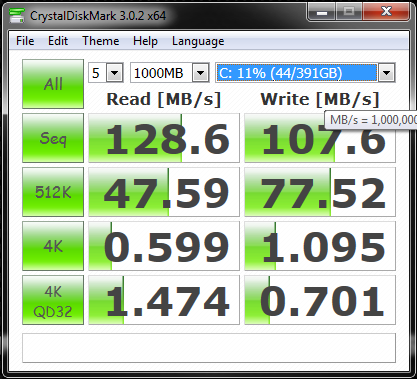The image size is (417, 379).
Task: Expand the test count dropdown showing 5
Action: (115, 73)
